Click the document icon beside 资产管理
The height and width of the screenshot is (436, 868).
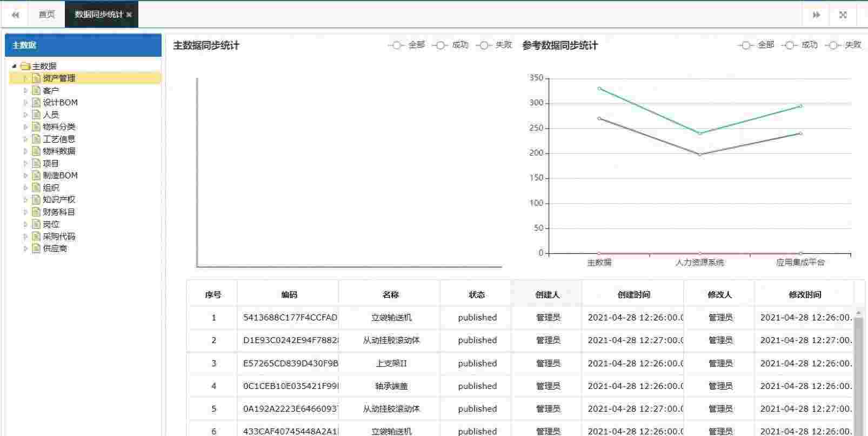[36, 78]
